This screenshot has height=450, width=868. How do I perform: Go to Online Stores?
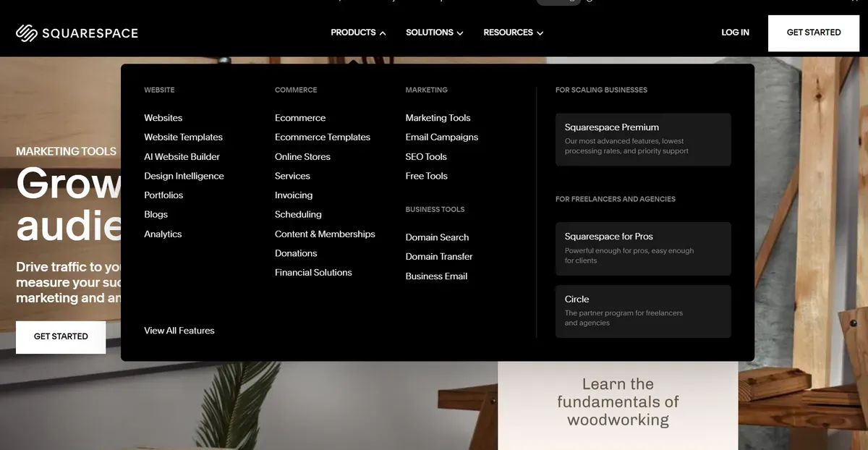(302, 157)
